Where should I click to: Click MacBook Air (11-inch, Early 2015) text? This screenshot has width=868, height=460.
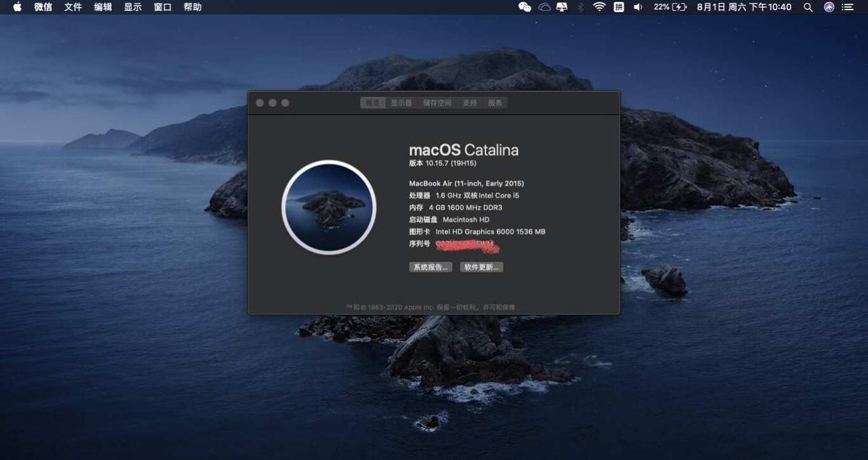pyautogui.click(x=467, y=183)
